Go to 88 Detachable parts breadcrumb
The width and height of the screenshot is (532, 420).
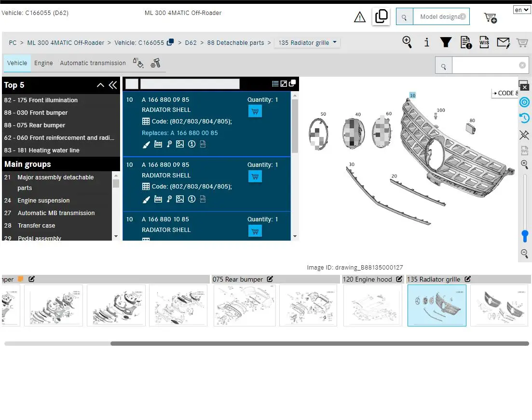[x=235, y=43]
